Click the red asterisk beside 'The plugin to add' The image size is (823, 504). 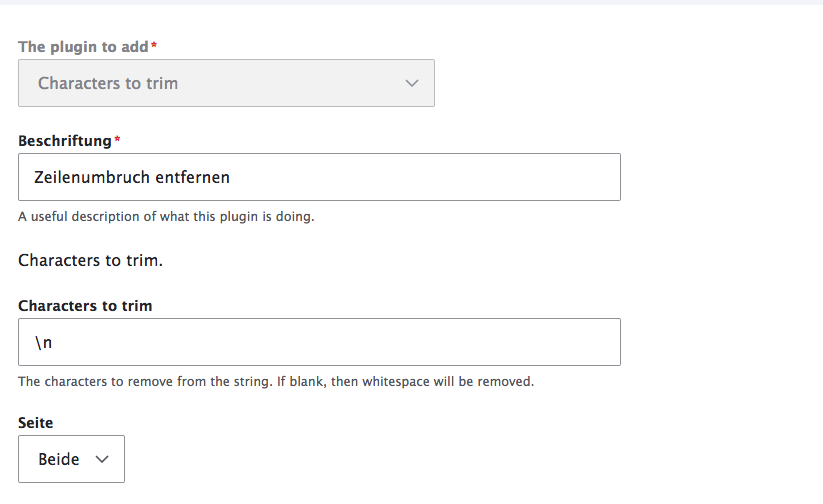pos(154,46)
